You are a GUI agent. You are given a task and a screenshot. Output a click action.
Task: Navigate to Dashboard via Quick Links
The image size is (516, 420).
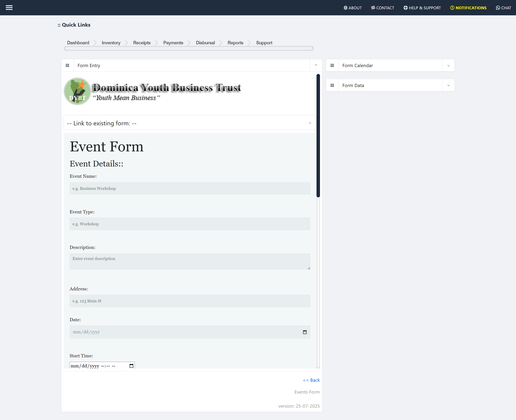tap(78, 43)
